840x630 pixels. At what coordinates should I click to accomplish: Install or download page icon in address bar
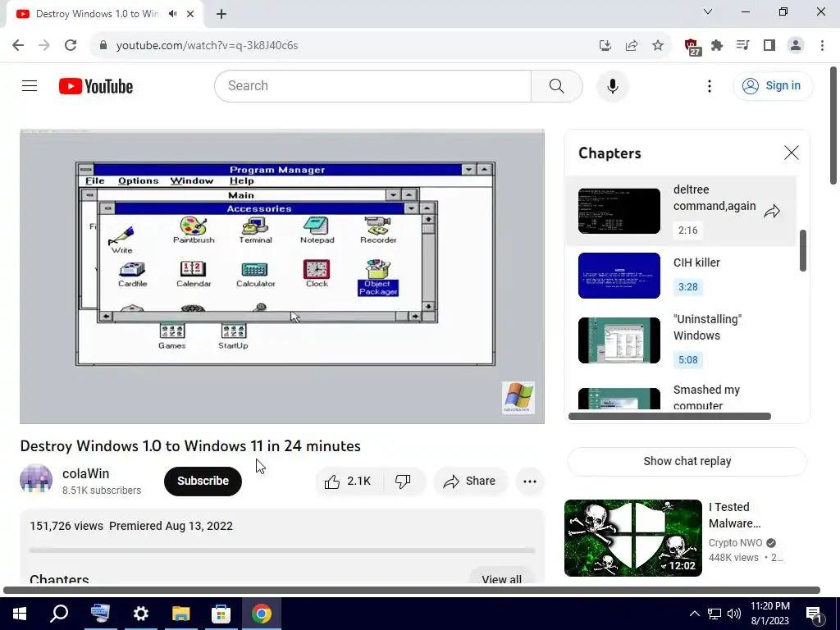(x=605, y=46)
